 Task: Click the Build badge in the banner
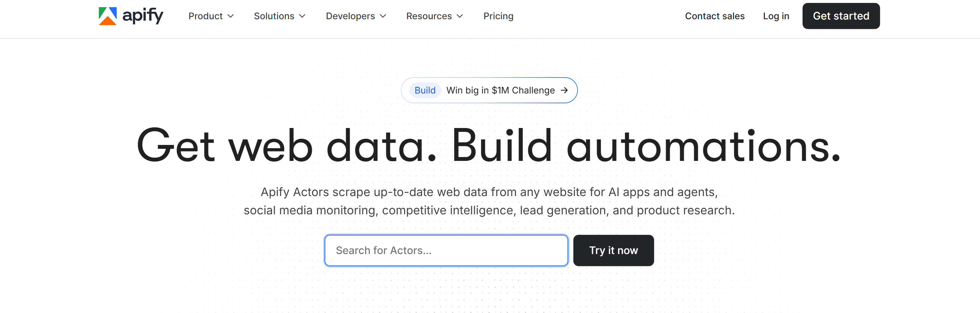[425, 90]
